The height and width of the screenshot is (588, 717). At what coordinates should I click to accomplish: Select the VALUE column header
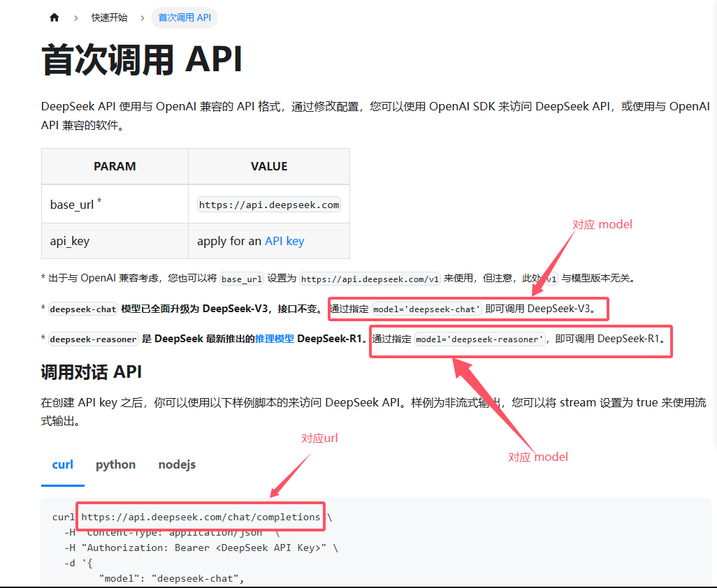point(269,166)
